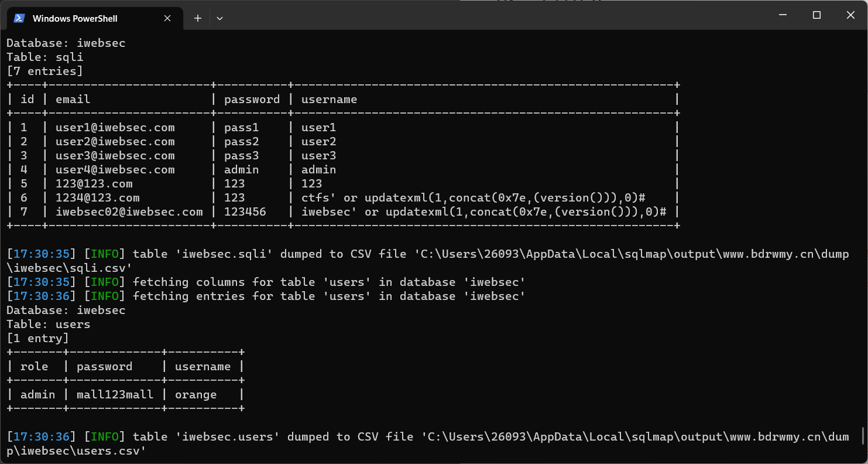The width and height of the screenshot is (868, 464).
Task: Click the 17:30:36 timestamp on the last log line
Action: [x=41, y=437]
